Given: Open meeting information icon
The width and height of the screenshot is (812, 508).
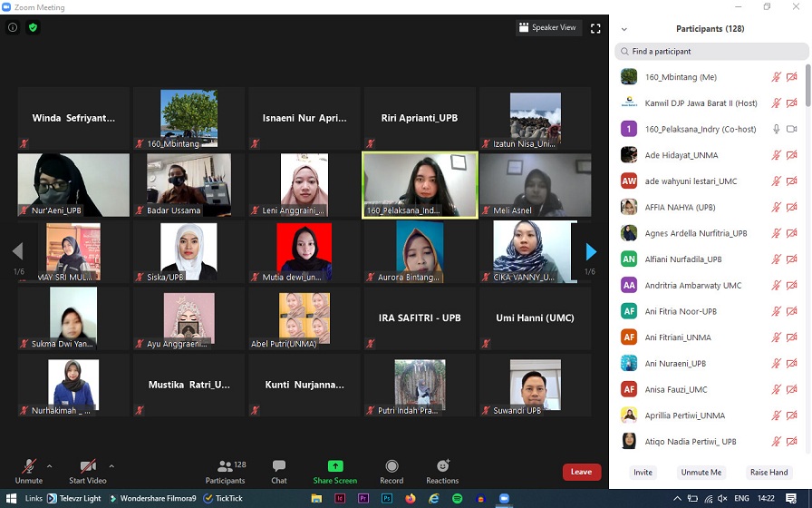Looking at the screenshot, I should (13, 27).
